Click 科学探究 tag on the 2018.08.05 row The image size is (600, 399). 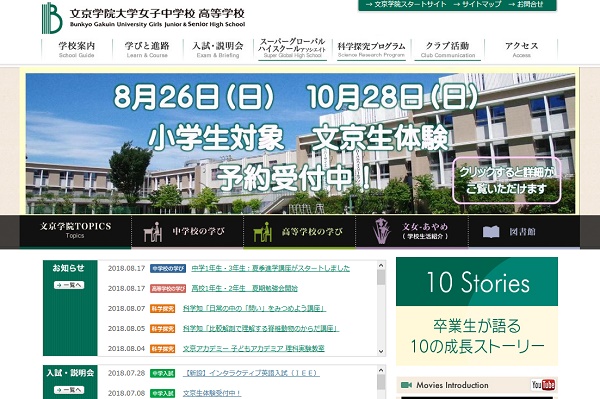point(163,329)
